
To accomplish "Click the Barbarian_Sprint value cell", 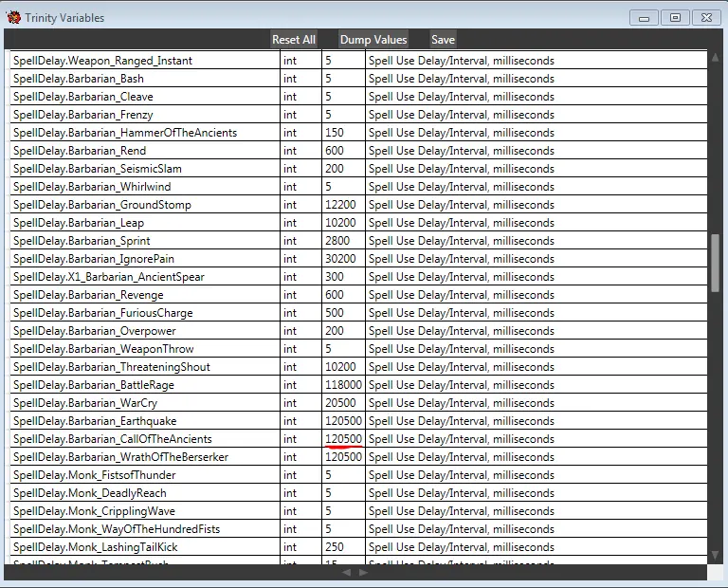I will [343, 241].
